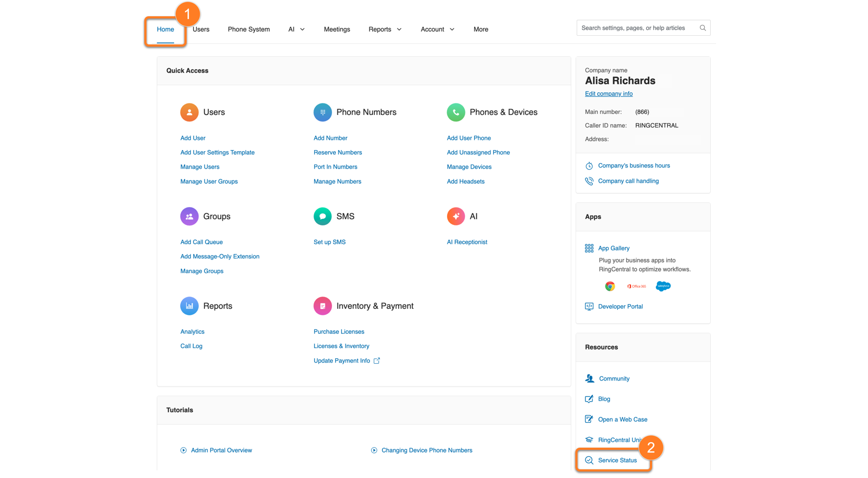Click the purple Groups icon
The height and width of the screenshot is (478, 868).
[189, 216]
